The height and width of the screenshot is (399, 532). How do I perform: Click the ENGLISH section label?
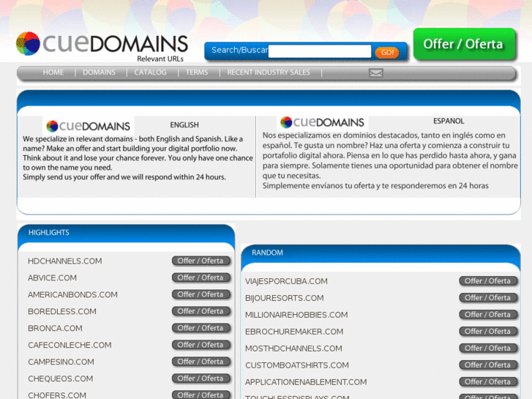click(x=184, y=125)
